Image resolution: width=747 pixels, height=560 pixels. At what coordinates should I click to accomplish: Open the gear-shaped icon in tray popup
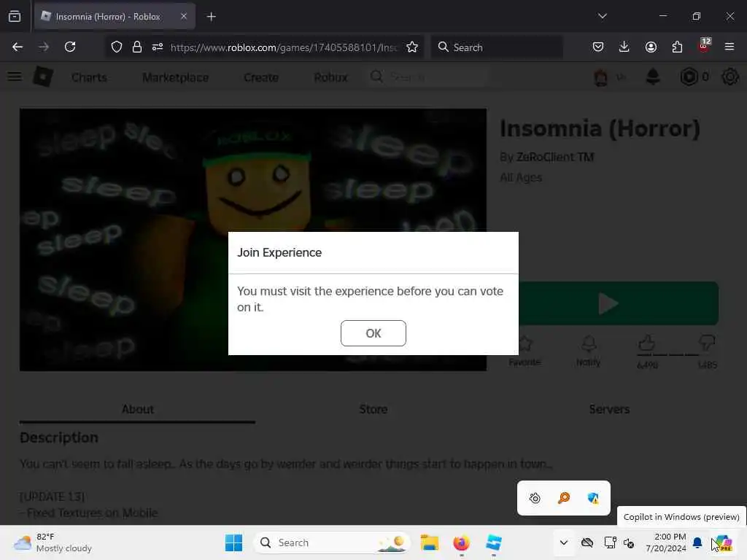tap(535, 498)
